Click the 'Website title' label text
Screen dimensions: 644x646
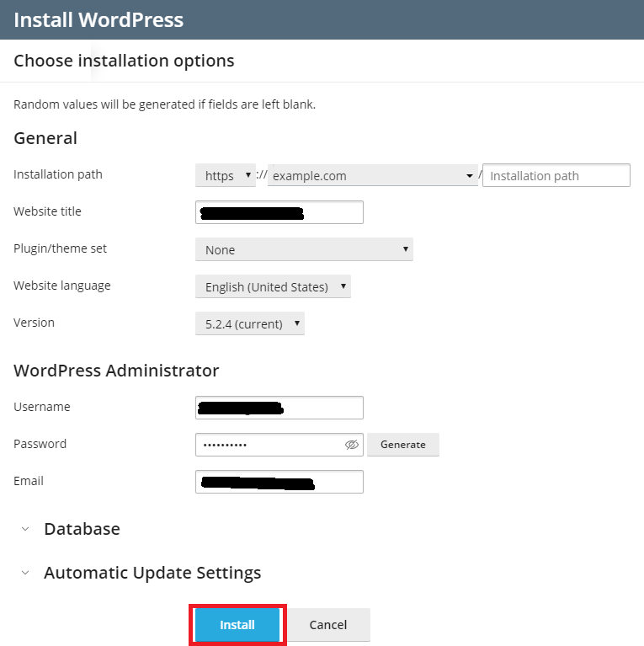click(47, 211)
